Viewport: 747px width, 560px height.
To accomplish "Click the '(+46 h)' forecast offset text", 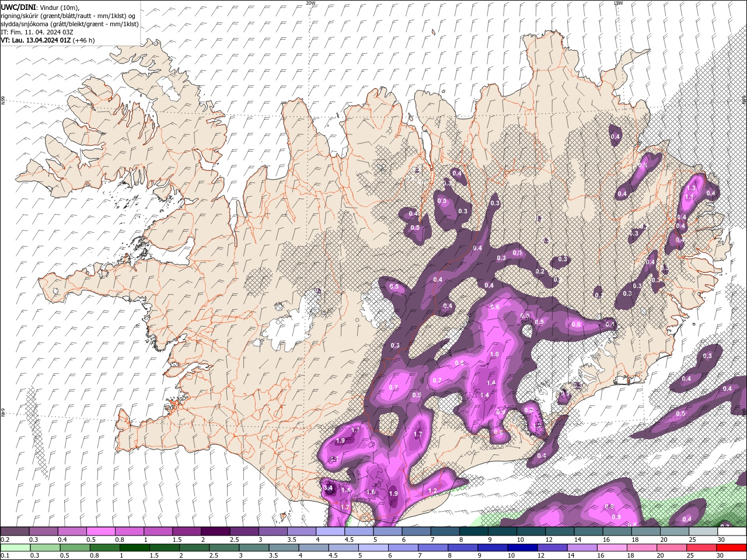I will 84,40.
